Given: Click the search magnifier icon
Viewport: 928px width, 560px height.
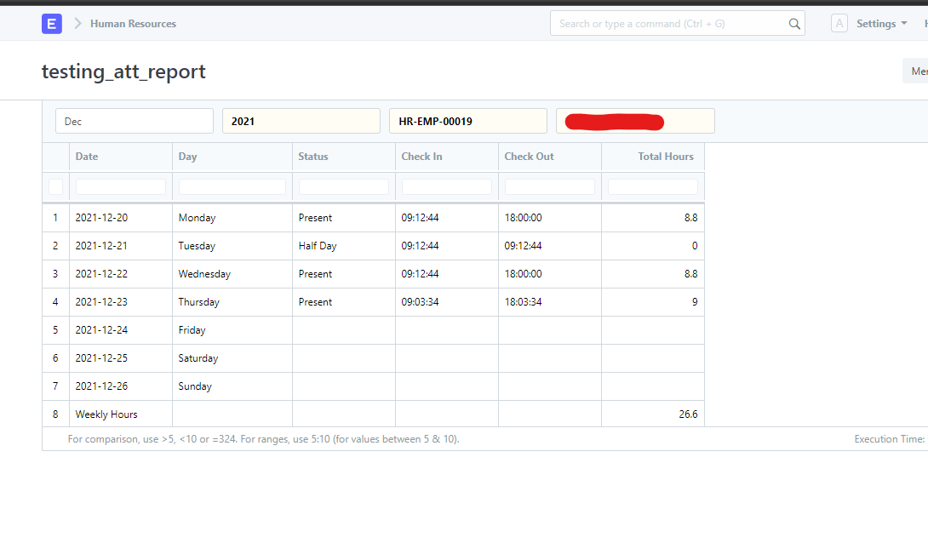Looking at the screenshot, I should [x=794, y=24].
